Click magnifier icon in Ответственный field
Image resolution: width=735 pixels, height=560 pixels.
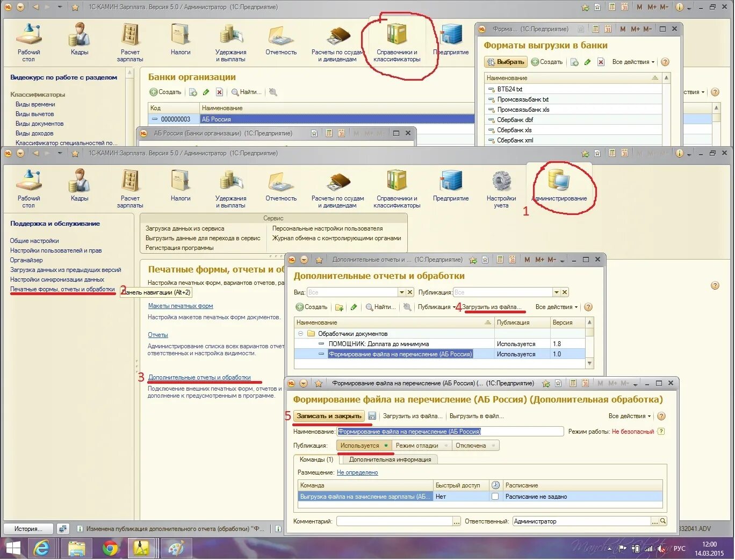pyautogui.click(x=663, y=521)
